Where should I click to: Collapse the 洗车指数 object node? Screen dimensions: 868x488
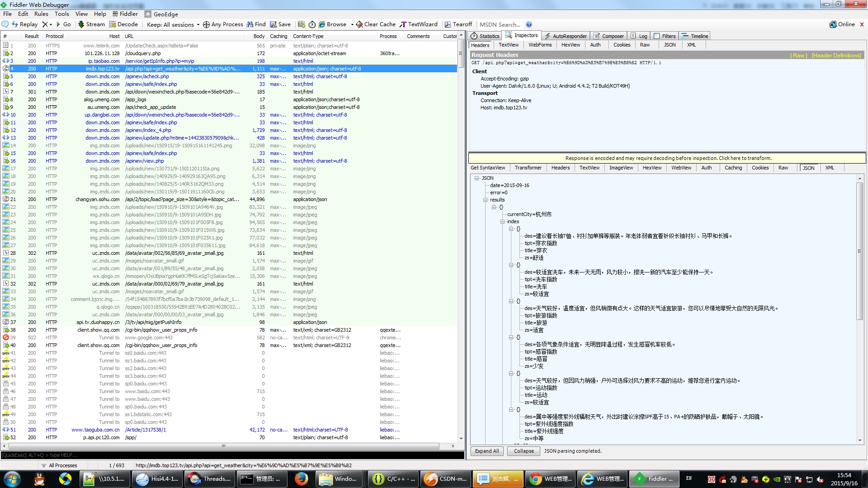[x=511, y=265]
